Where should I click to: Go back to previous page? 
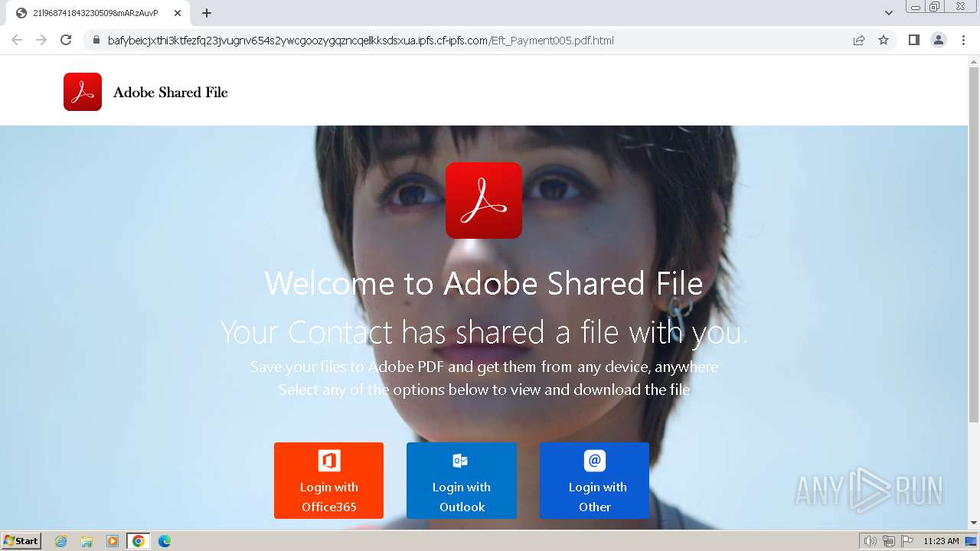click(17, 40)
